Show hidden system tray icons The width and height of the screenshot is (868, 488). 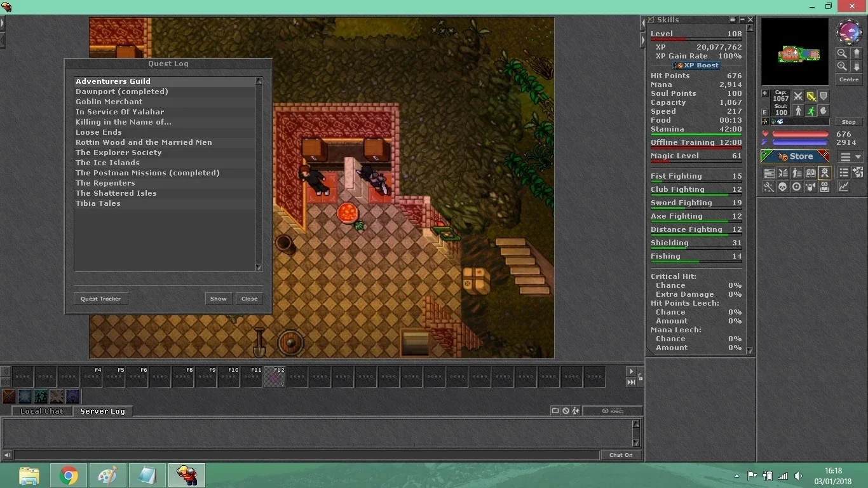pos(736,476)
